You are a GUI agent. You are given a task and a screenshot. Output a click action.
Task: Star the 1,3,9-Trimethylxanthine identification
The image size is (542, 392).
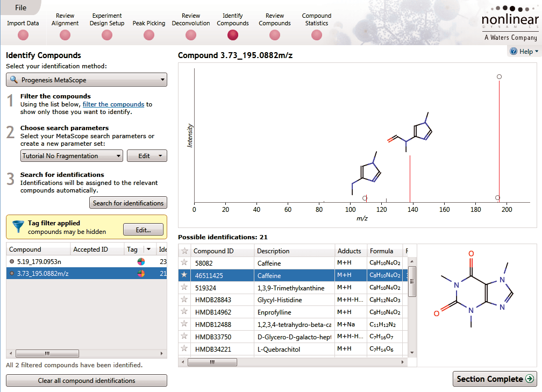point(184,287)
